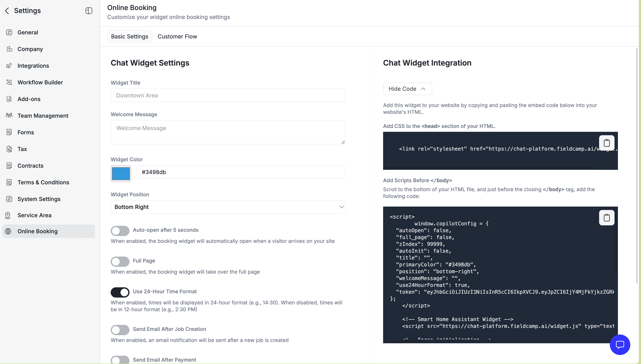Click into the Welcome Message text area
Viewport: 641px width, 364px height.
point(228,132)
